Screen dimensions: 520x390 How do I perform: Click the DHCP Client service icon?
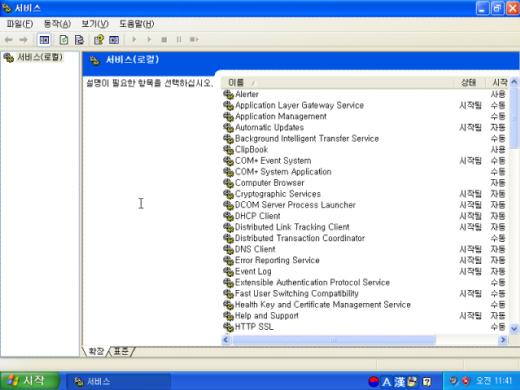pyautogui.click(x=228, y=216)
